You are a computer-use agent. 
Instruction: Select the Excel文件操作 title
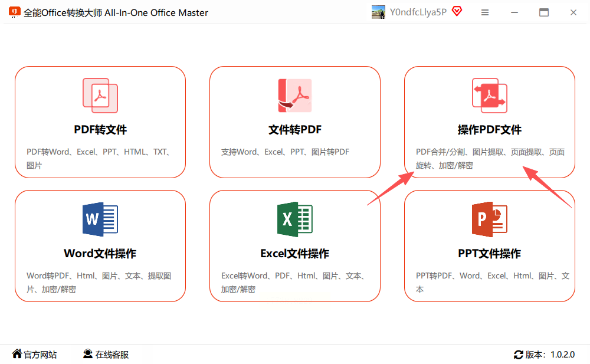[294, 253]
